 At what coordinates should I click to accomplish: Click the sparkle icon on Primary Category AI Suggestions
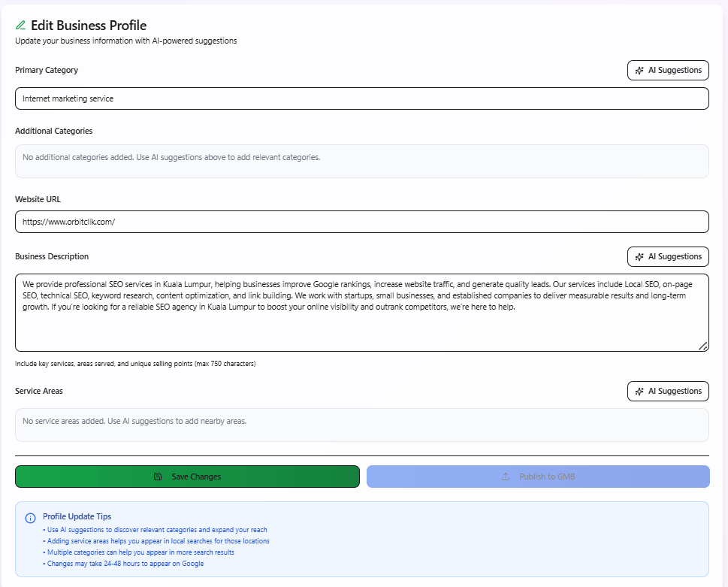[x=640, y=70]
